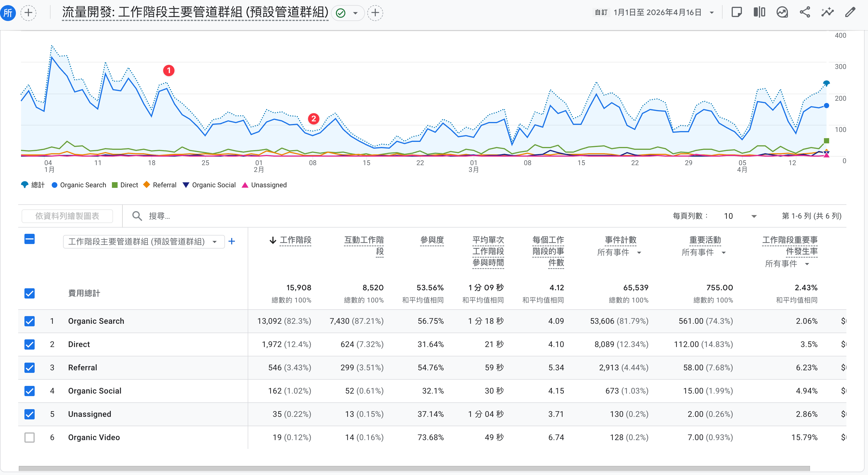Open the primary channel group dimension dropdown
Screen dimensions: 868x475
tap(143, 242)
